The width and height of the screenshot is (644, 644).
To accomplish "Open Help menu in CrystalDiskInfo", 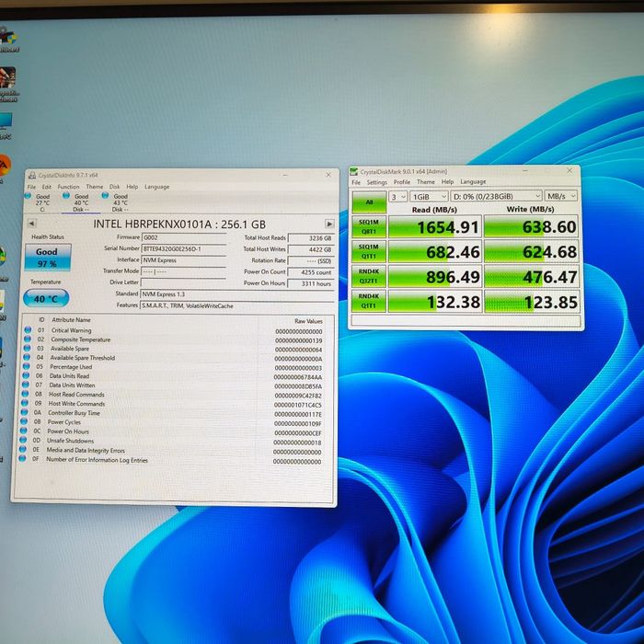I will click(132, 187).
